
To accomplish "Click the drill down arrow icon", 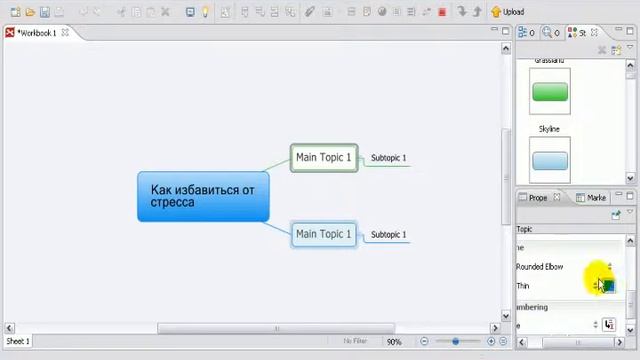I will point(462,11).
